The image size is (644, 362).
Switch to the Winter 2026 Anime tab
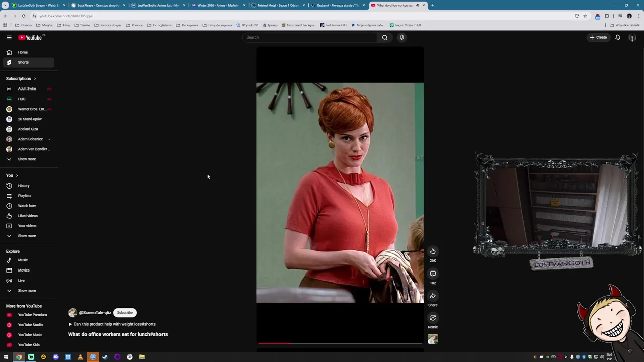tap(218, 5)
